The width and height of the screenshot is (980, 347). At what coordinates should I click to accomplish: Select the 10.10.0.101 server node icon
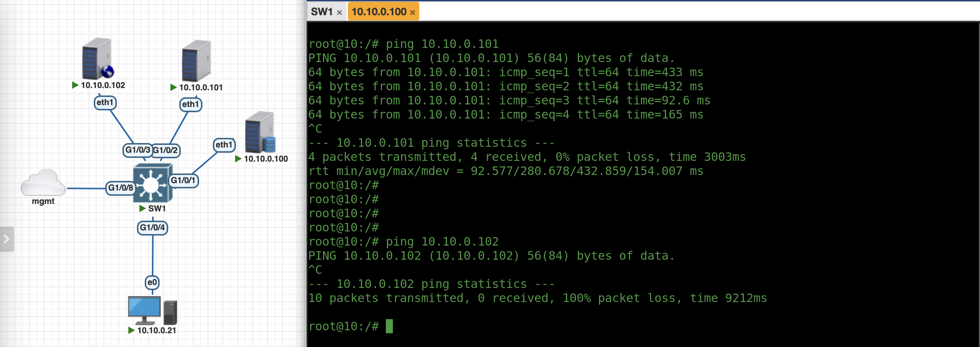(196, 61)
